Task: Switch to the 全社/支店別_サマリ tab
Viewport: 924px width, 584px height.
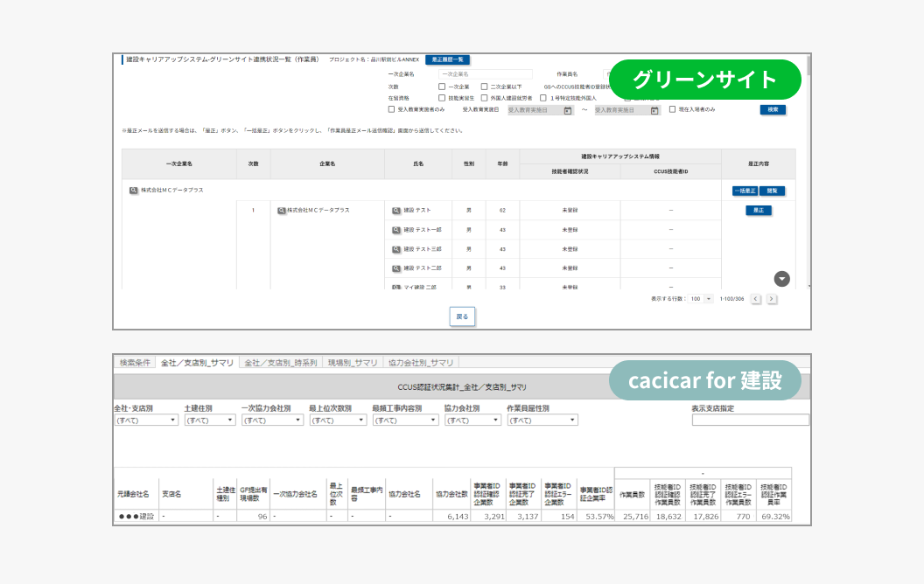Action: pos(197,363)
